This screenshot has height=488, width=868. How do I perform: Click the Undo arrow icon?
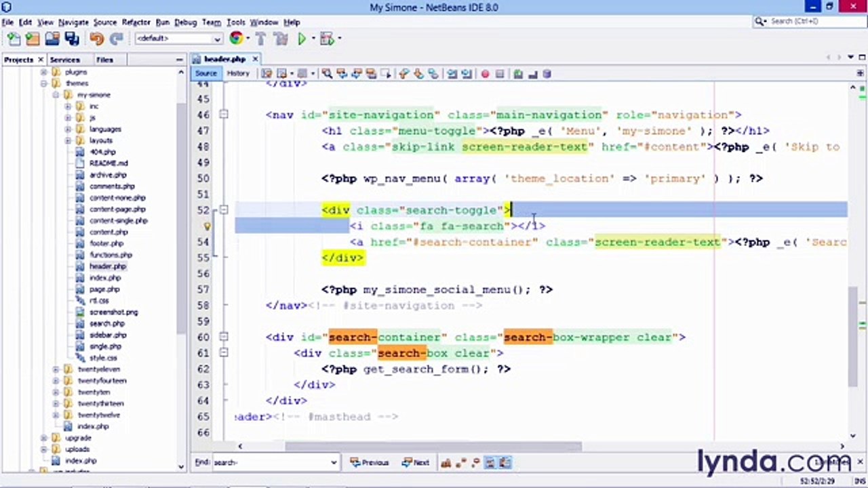tap(96, 39)
